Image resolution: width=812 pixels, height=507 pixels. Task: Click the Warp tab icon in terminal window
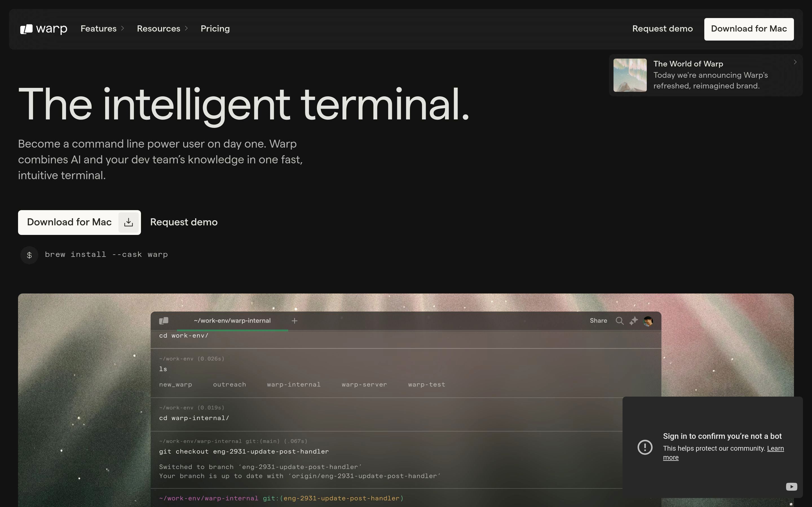pos(164,321)
